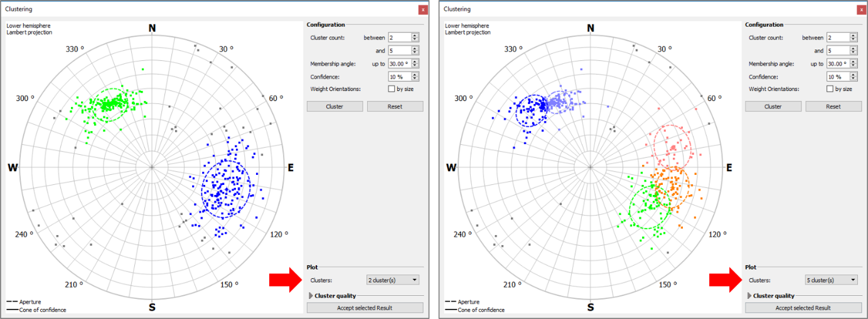
Task: Click the 240° label in left plot
Action: (x=24, y=234)
